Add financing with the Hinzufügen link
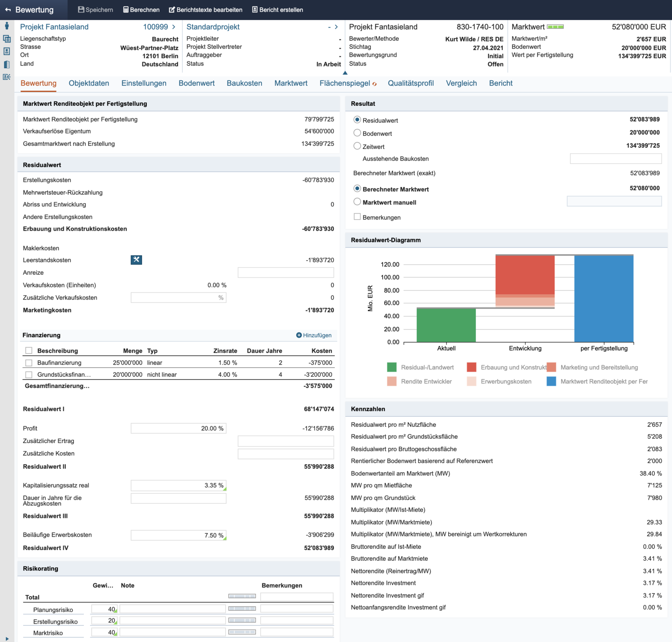The width and height of the screenshot is (672, 642). pyautogui.click(x=314, y=335)
